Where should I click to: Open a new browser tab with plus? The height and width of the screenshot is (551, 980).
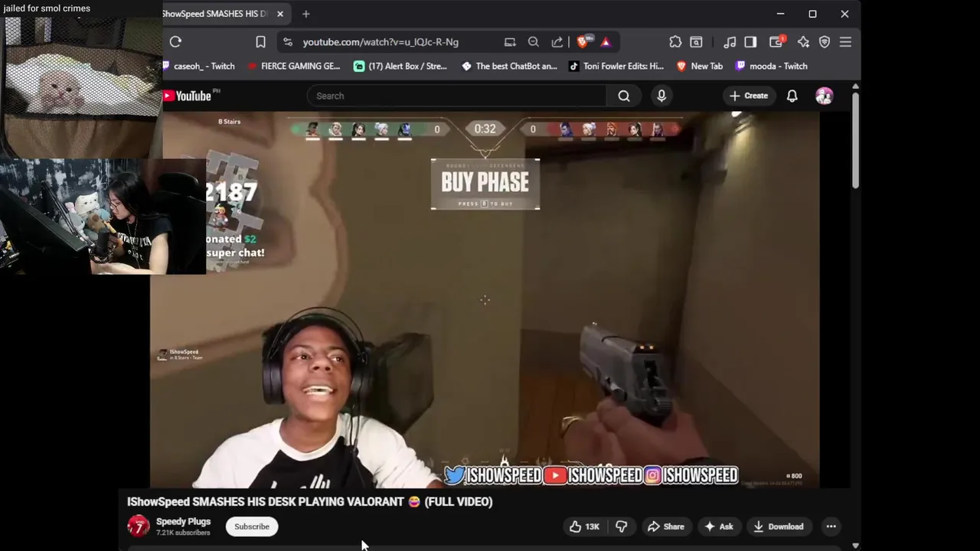coord(306,14)
